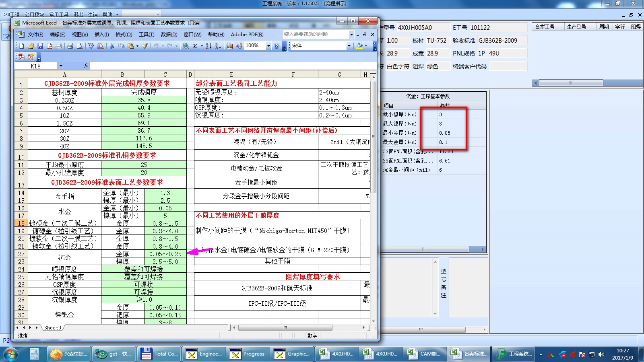644x362 pixels.
Task: Apply the yellow fill color bucket
Action: (x=360, y=46)
